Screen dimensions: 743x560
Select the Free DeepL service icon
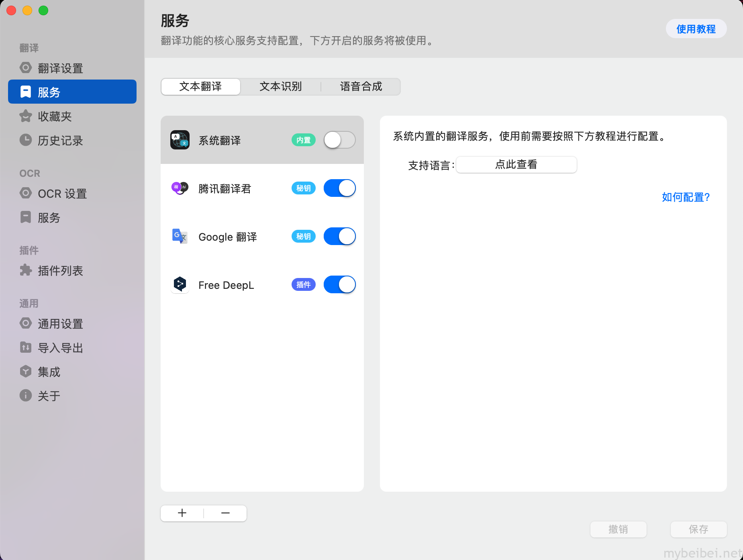[x=180, y=284]
